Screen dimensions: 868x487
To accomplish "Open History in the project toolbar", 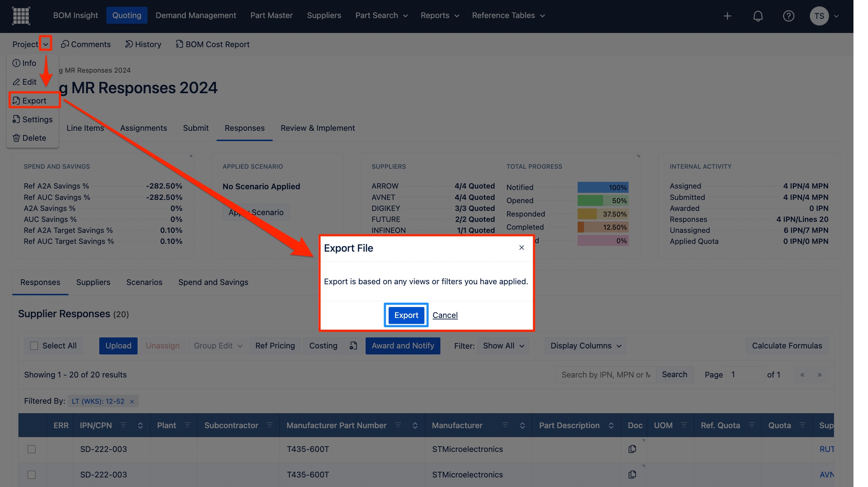I will point(143,44).
